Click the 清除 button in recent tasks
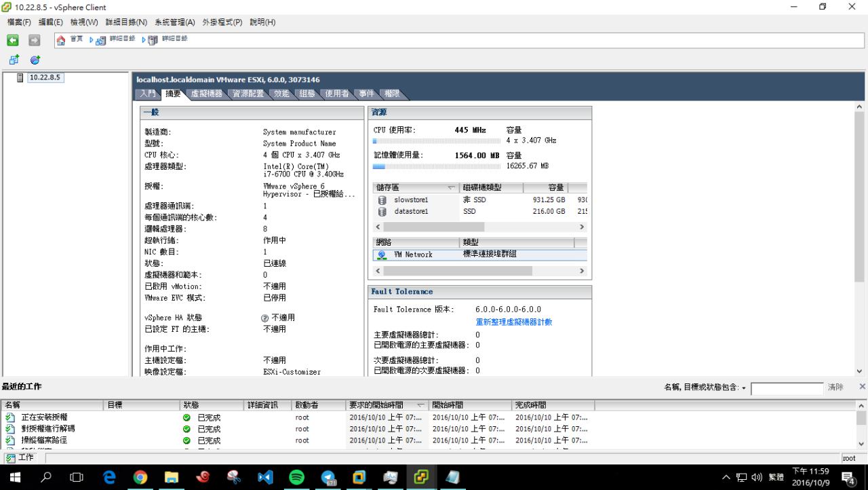 (x=835, y=388)
